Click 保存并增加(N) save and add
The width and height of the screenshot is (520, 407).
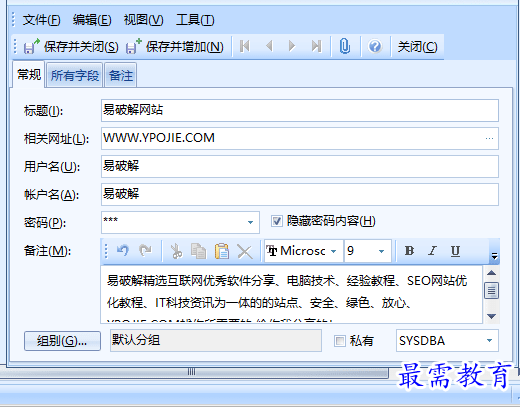point(175,47)
